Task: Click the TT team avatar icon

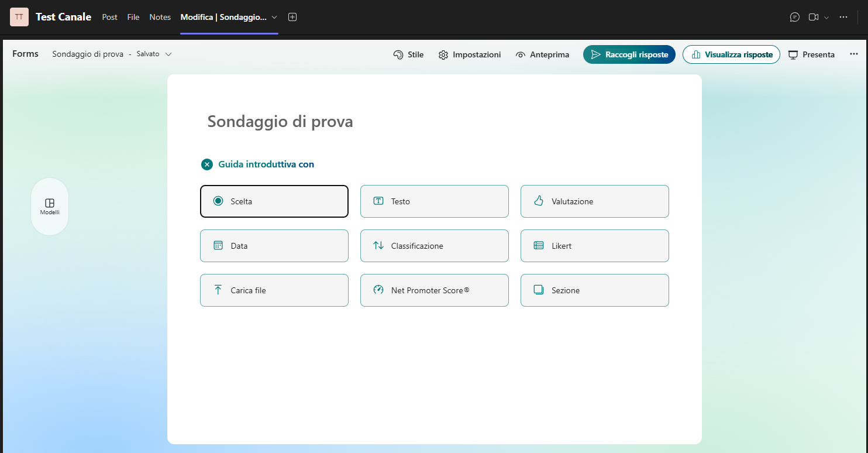Action: point(19,17)
